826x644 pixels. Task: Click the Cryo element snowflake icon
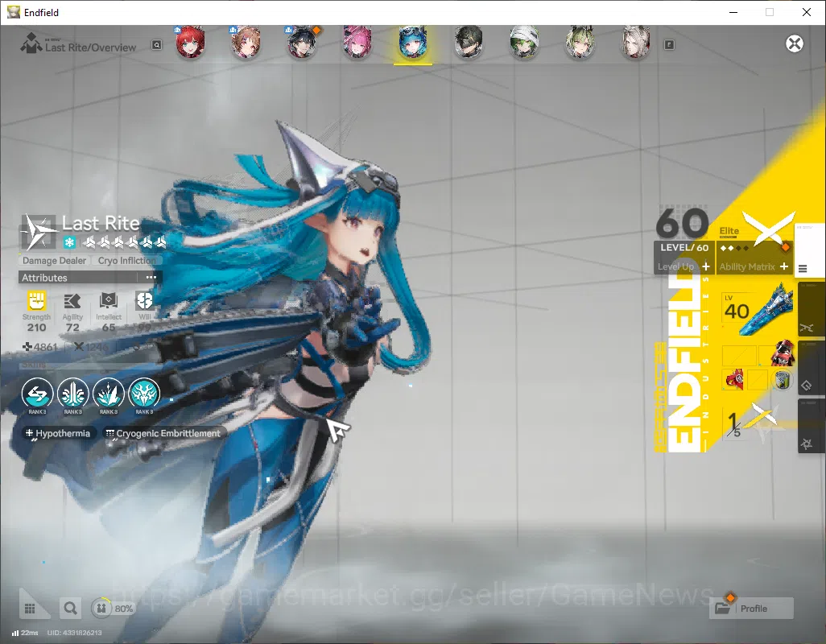click(69, 243)
